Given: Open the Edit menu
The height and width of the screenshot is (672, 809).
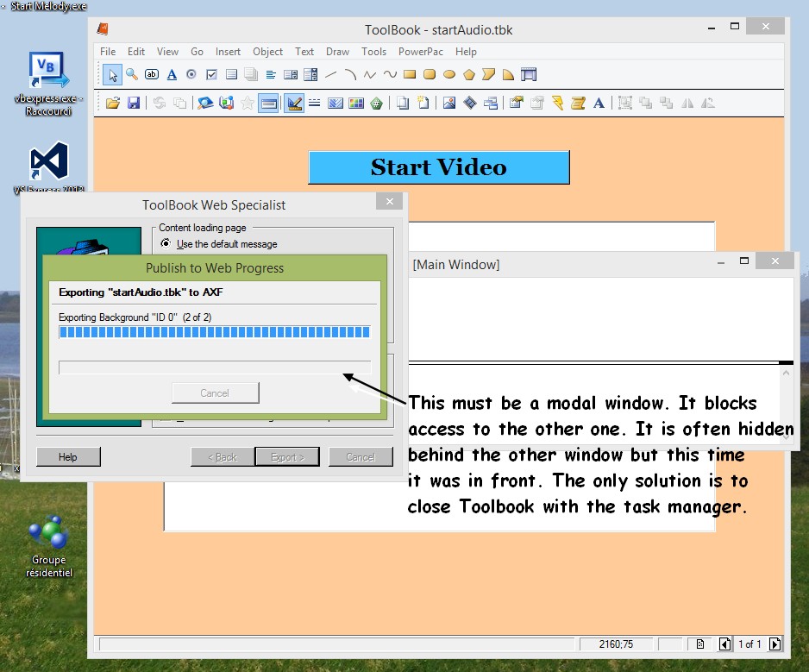Looking at the screenshot, I should point(136,52).
